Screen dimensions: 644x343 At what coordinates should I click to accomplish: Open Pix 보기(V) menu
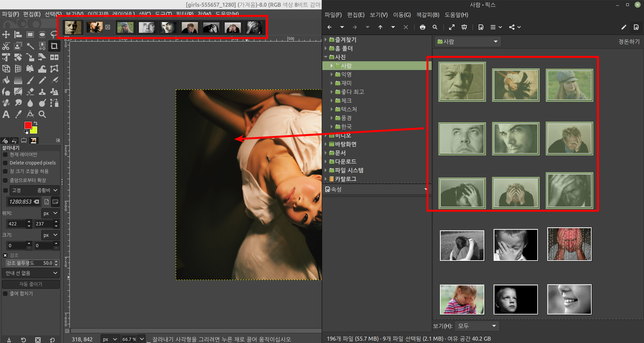[379, 15]
